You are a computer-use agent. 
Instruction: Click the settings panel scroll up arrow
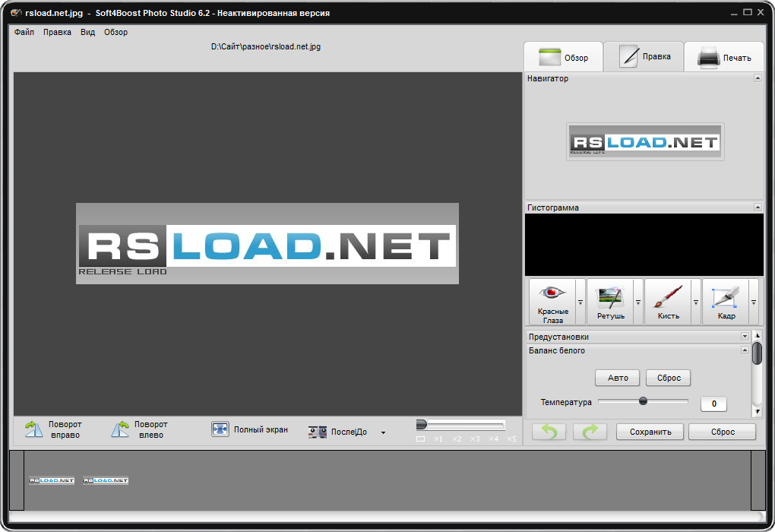[758, 335]
